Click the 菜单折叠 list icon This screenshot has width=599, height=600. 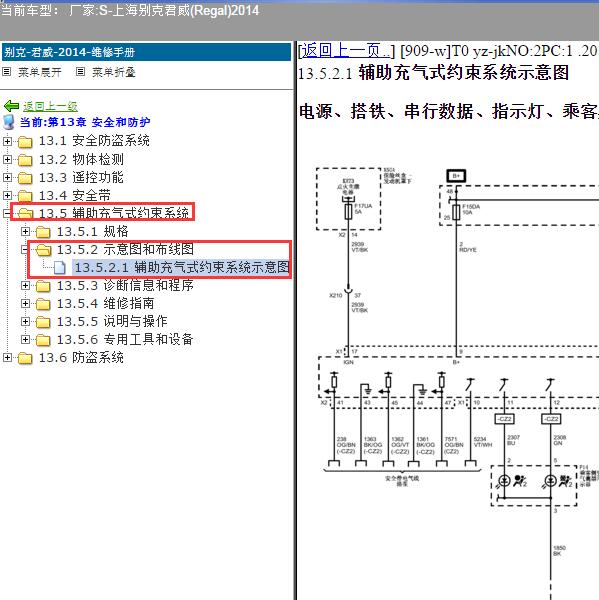(x=80, y=72)
